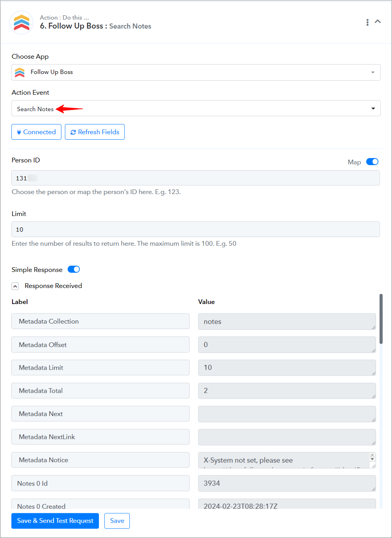Click the empty Metadata Next value field
This screenshot has height=538, width=392.
pos(287,414)
